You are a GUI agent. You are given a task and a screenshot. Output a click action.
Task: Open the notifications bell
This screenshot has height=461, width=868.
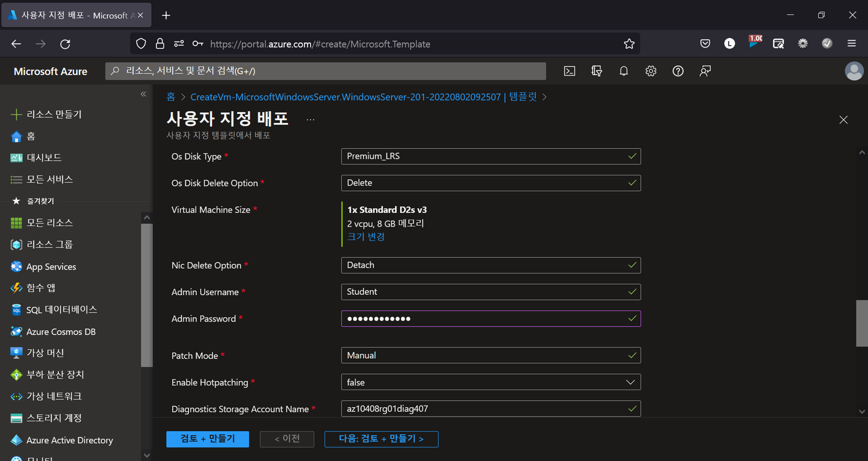tap(624, 71)
